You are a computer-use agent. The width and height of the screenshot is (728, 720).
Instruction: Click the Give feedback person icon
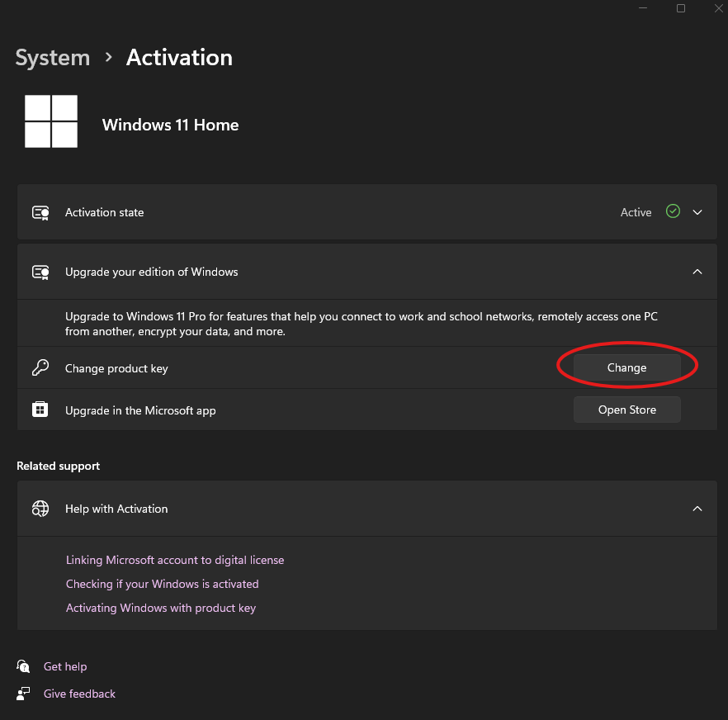click(x=23, y=694)
